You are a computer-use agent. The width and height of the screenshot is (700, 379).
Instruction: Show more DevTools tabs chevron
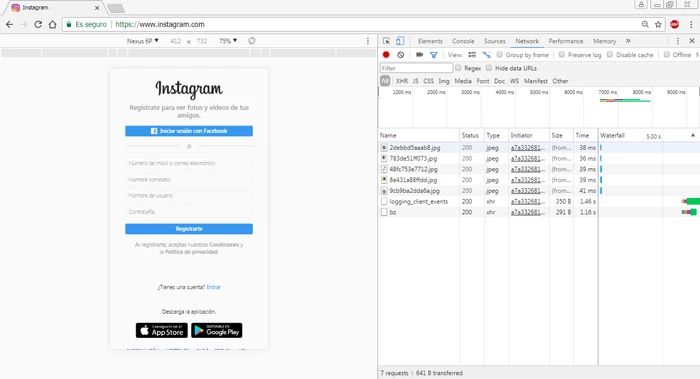tap(628, 41)
